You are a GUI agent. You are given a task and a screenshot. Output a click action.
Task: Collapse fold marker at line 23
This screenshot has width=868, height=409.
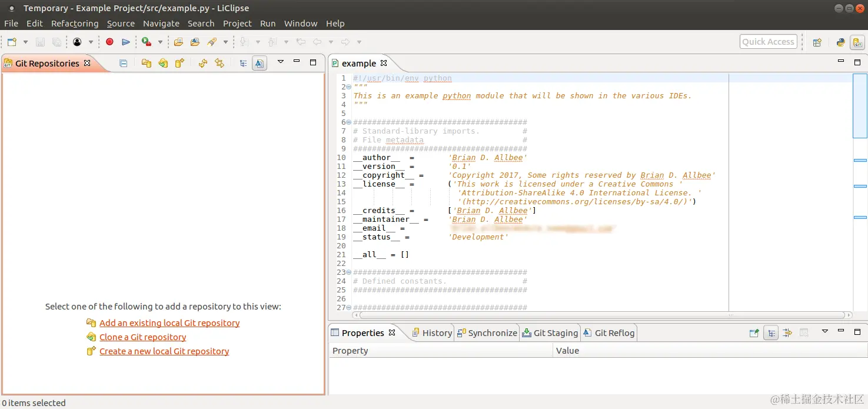point(349,272)
